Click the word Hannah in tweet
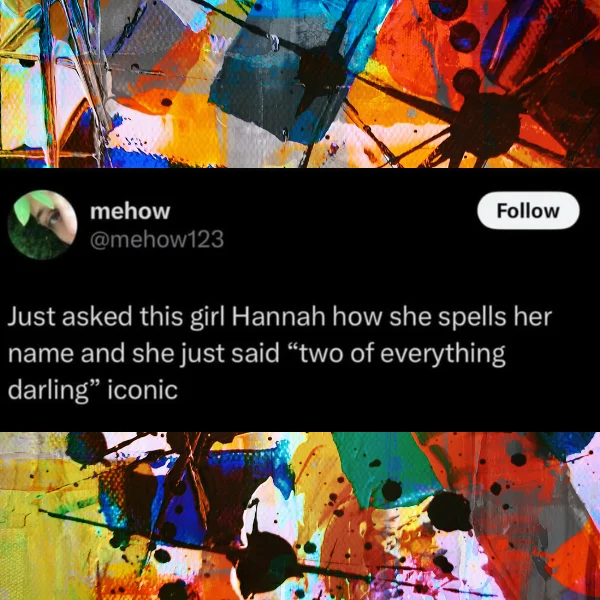 [x=278, y=317]
